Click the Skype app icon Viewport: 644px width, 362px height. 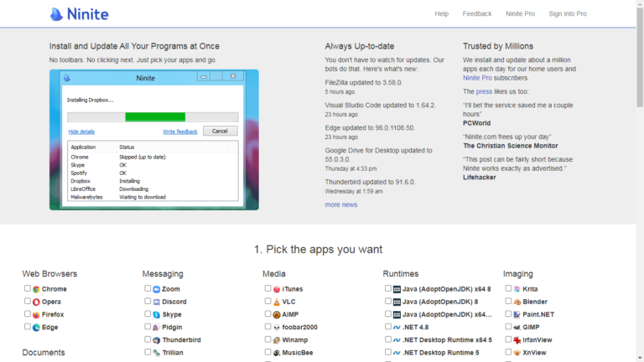pyautogui.click(x=157, y=315)
